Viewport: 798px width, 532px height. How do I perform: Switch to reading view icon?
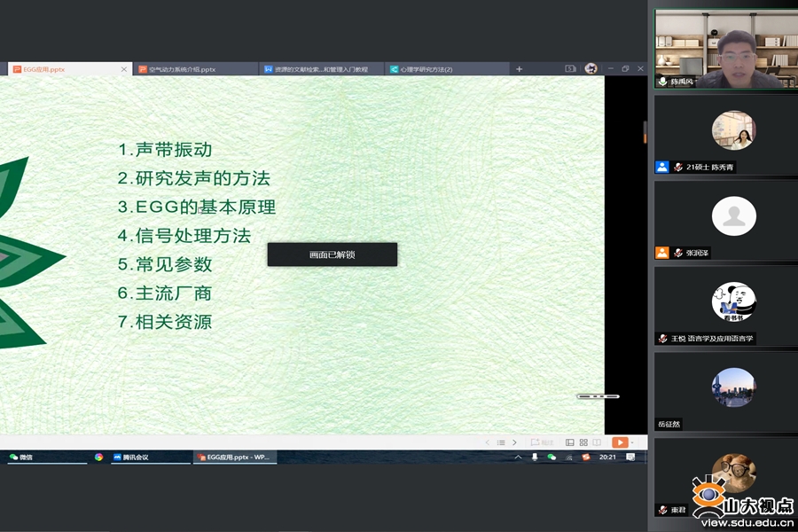[x=597, y=442]
